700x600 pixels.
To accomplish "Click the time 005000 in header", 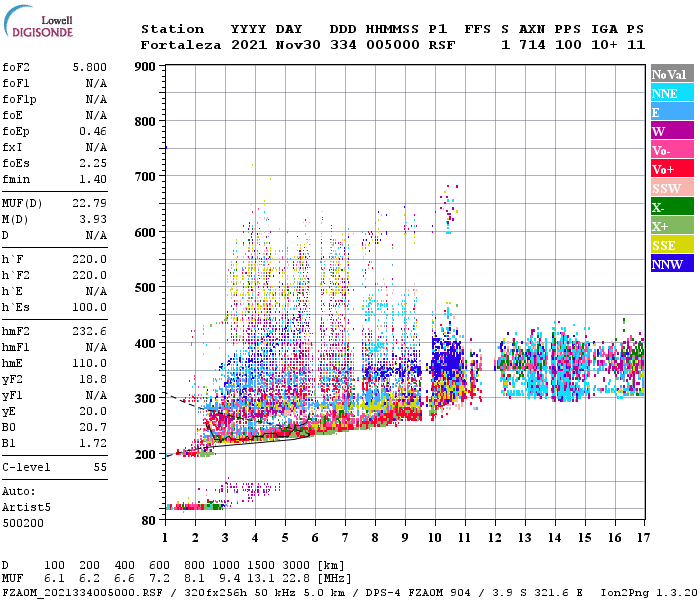I will click(x=392, y=45).
